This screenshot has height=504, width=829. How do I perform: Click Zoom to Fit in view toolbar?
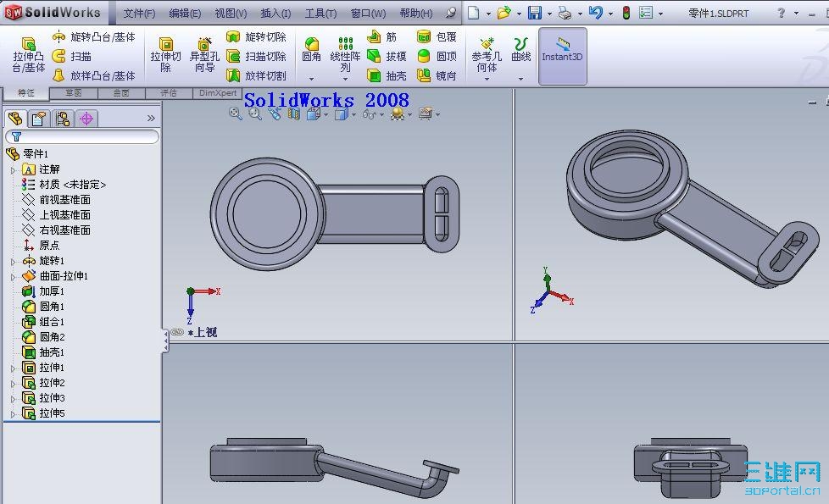click(x=235, y=114)
